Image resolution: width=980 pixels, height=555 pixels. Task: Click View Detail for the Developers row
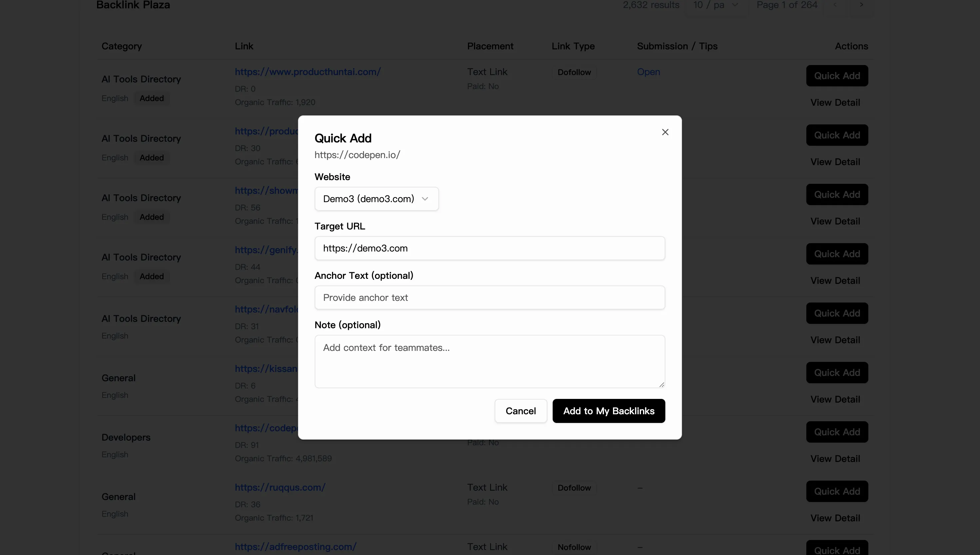[x=835, y=458]
